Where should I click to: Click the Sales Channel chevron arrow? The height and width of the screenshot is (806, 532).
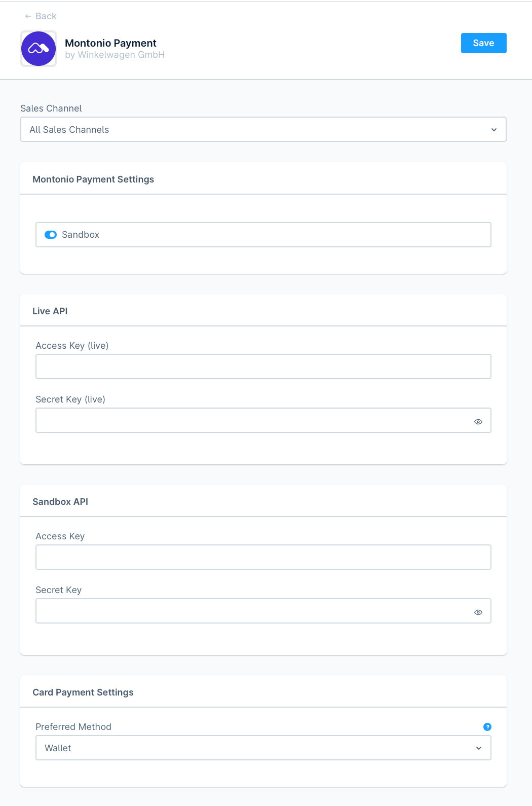[x=494, y=130]
